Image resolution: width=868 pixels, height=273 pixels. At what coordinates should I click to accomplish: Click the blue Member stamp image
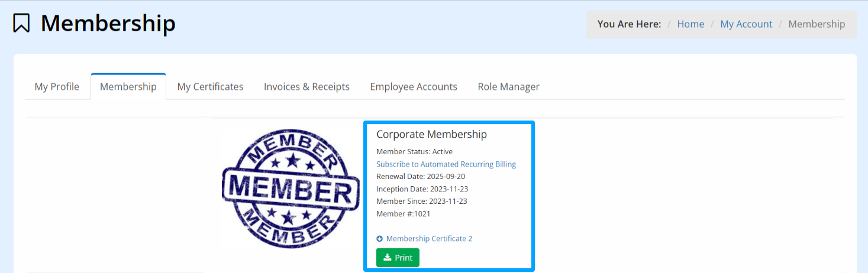[290, 188]
